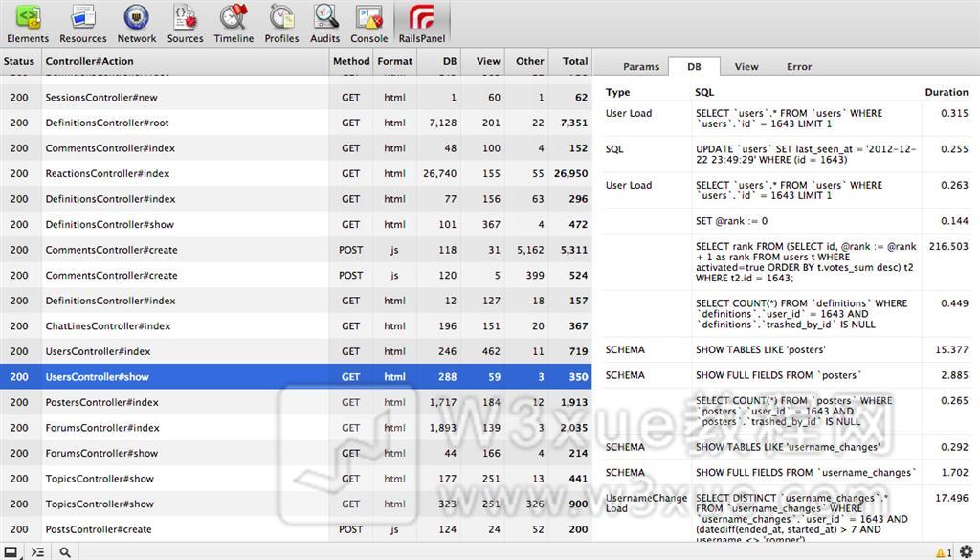Open the Console panel
Screen dimensions: 980x560
368,24
